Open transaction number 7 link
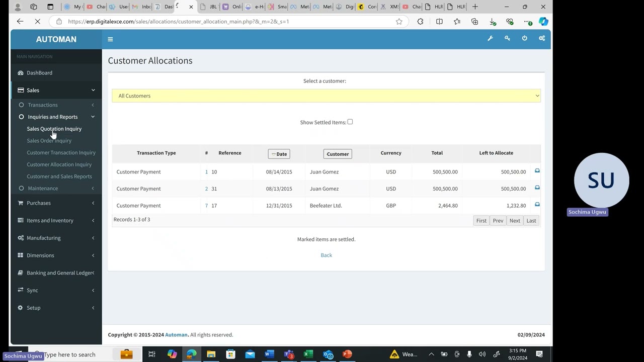This screenshot has height=362, width=644. [206, 205]
